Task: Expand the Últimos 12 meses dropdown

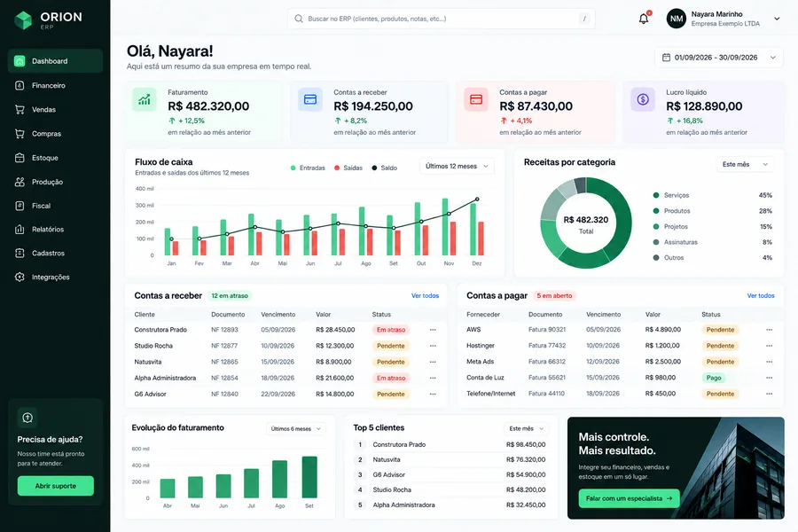Action: pyautogui.click(x=457, y=167)
